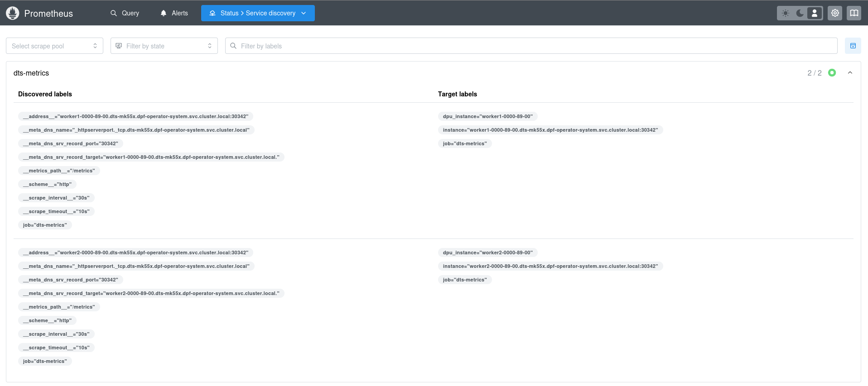Click the magnifier icon in Filter by labels
Screen dimensions: 868x386
click(x=233, y=46)
